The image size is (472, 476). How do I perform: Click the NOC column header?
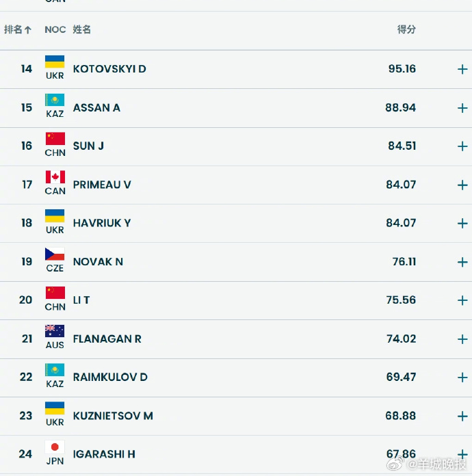point(55,29)
